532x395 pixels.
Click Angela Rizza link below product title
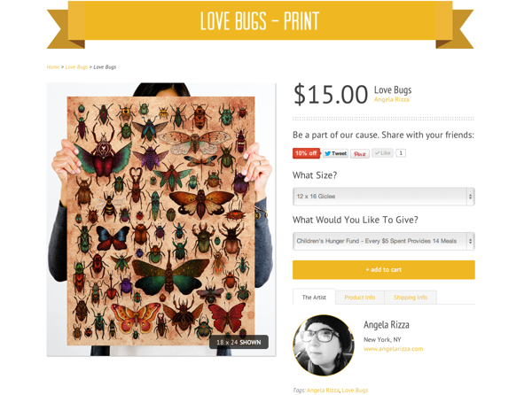click(x=392, y=99)
